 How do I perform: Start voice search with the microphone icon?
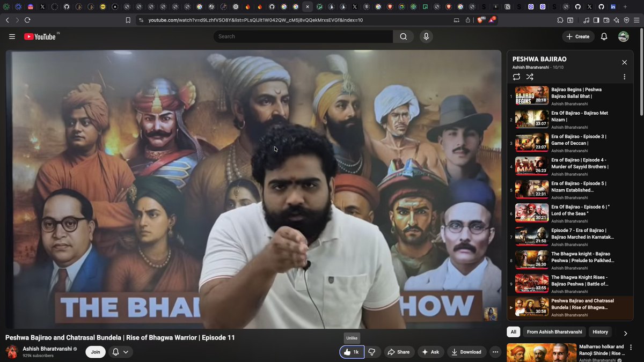426,36
